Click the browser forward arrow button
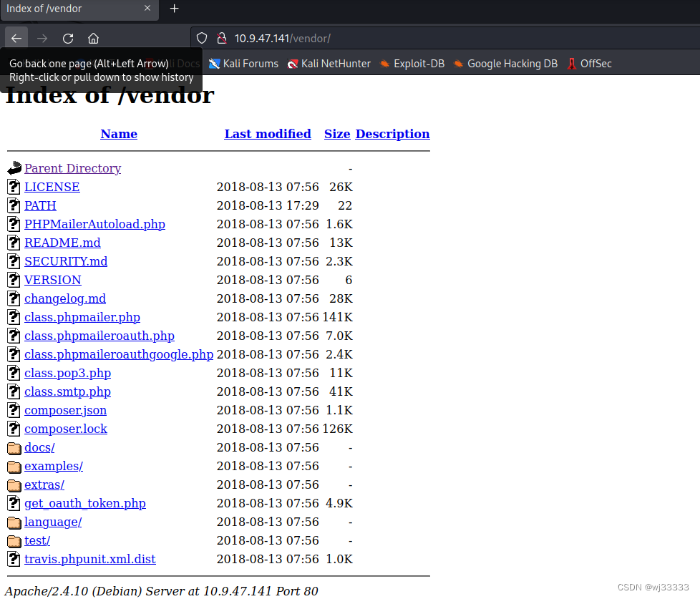Screen dimensions: 700x599 [x=42, y=39]
